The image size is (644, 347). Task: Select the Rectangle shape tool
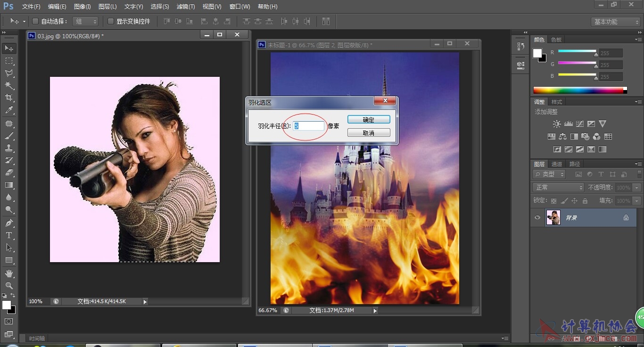tap(9, 260)
